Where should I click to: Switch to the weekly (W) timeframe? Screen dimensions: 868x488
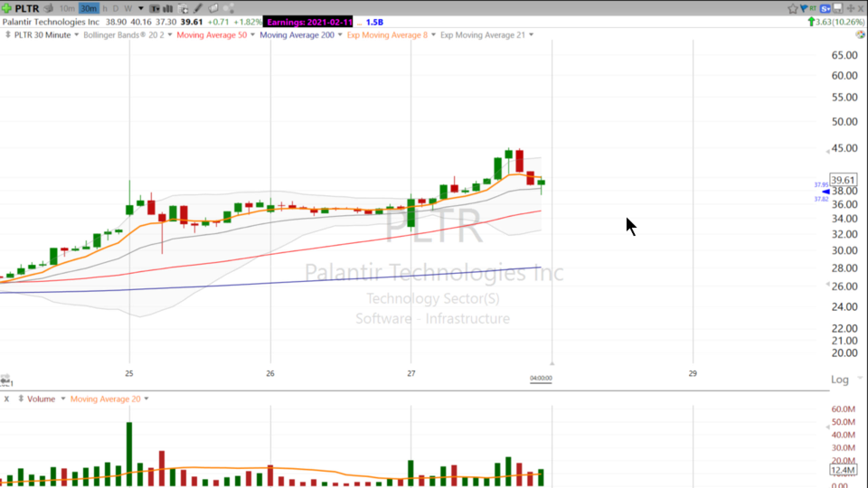[128, 8]
